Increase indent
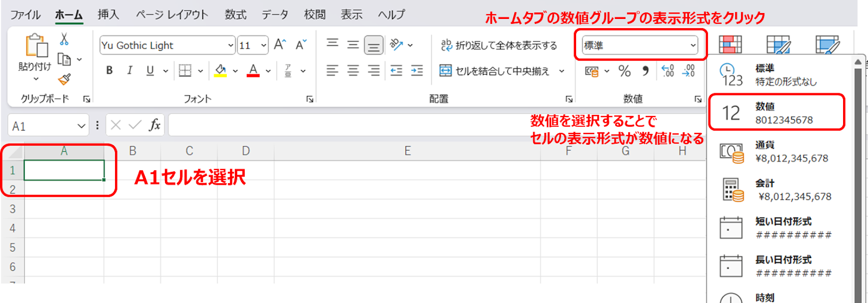868x303 pixels. (417, 70)
